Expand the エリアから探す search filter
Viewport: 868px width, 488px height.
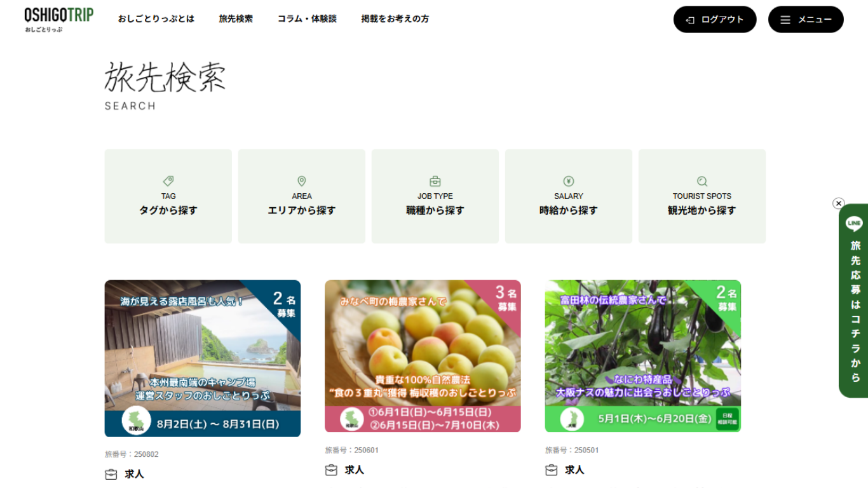click(302, 196)
